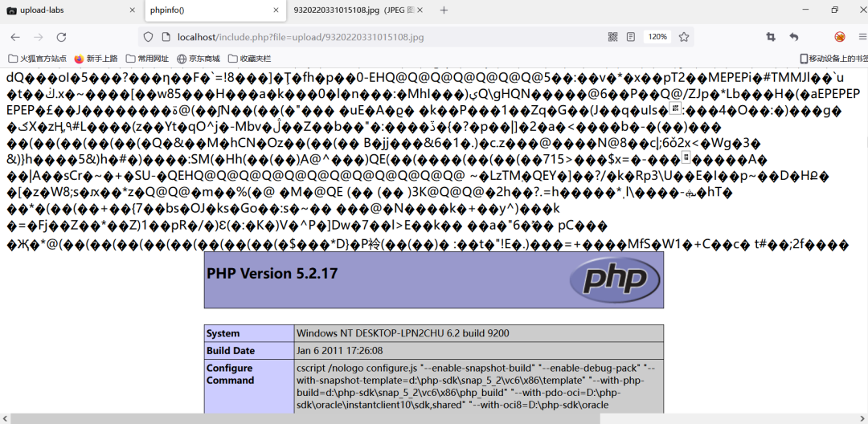Open the 京东商城 bookmark
This screenshot has height=424, width=868.
(x=198, y=59)
